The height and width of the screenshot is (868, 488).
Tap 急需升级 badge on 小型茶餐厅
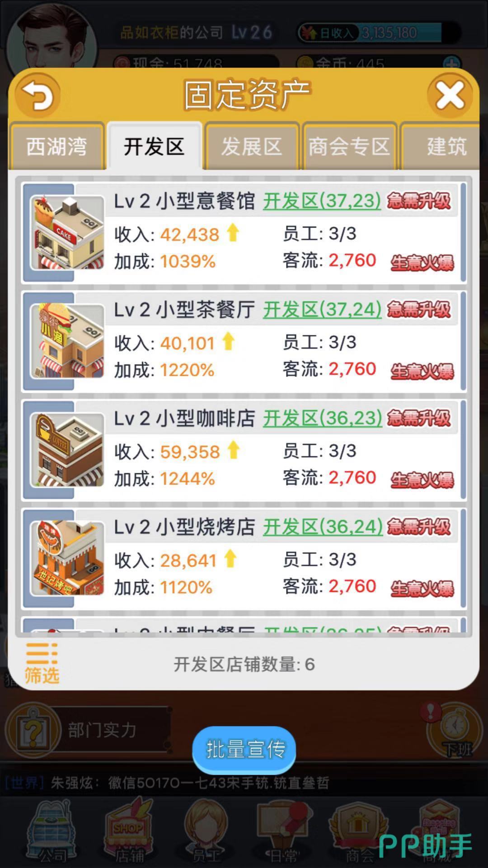coord(419,310)
